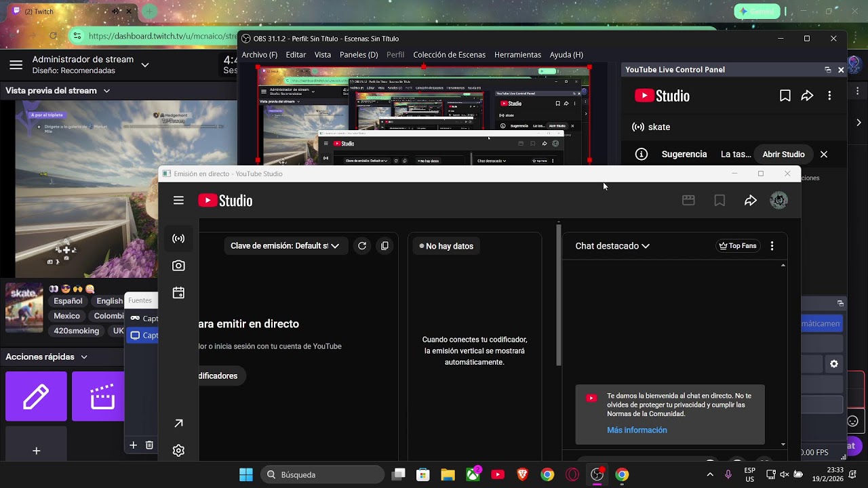Open the Herramientas menu in OBS
868x488 pixels.
[x=517, y=55]
